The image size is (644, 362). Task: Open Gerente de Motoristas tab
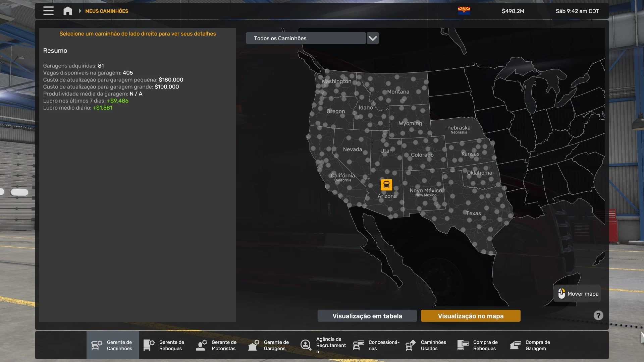tap(217, 345)
